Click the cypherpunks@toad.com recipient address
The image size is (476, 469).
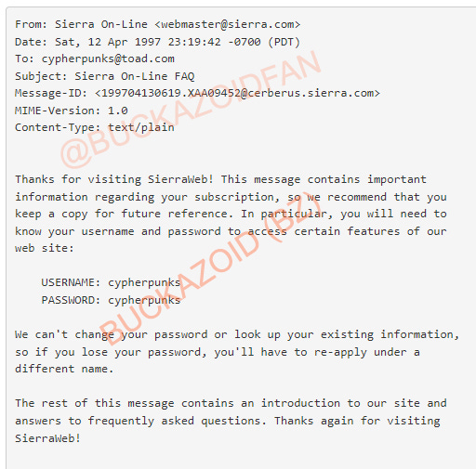coord(108,59)
